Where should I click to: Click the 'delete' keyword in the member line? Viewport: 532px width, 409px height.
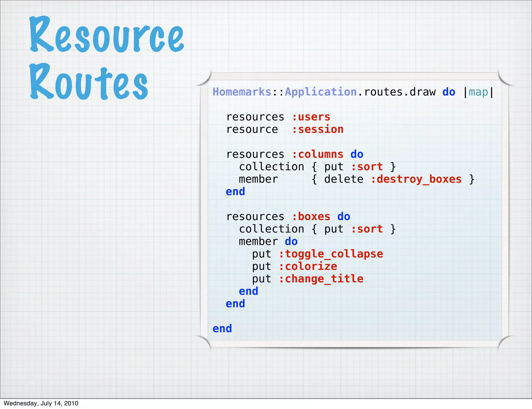point(344,179)
